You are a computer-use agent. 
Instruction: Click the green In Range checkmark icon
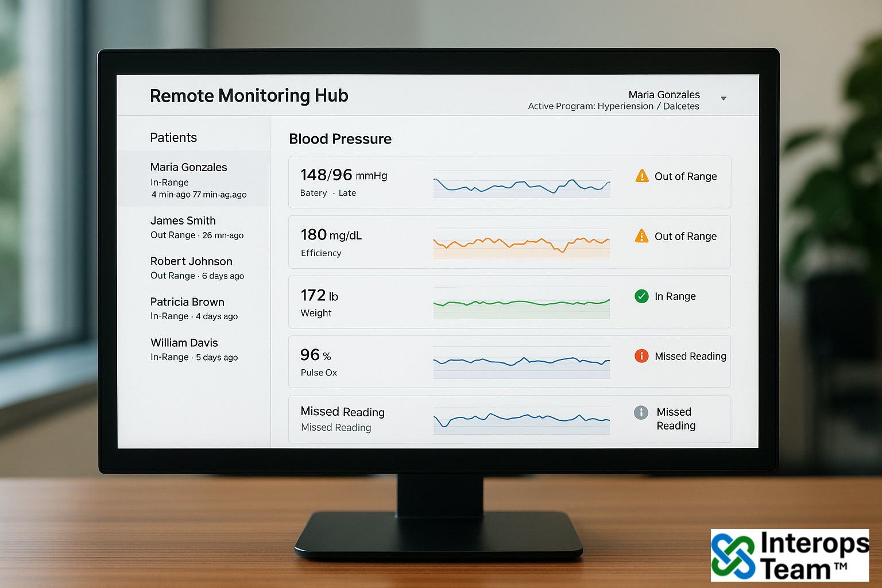click(641, 296)
